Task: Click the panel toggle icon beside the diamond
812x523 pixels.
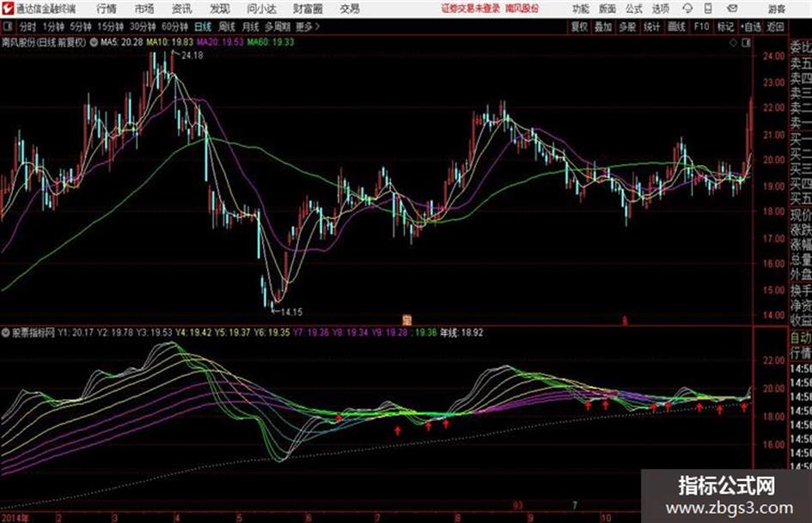Action: [746, 43]
